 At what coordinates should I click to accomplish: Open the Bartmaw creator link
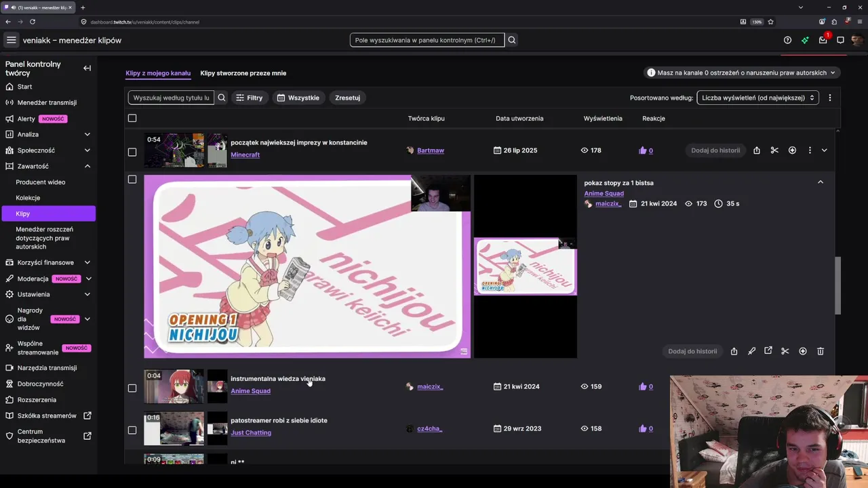click(431, 150)
